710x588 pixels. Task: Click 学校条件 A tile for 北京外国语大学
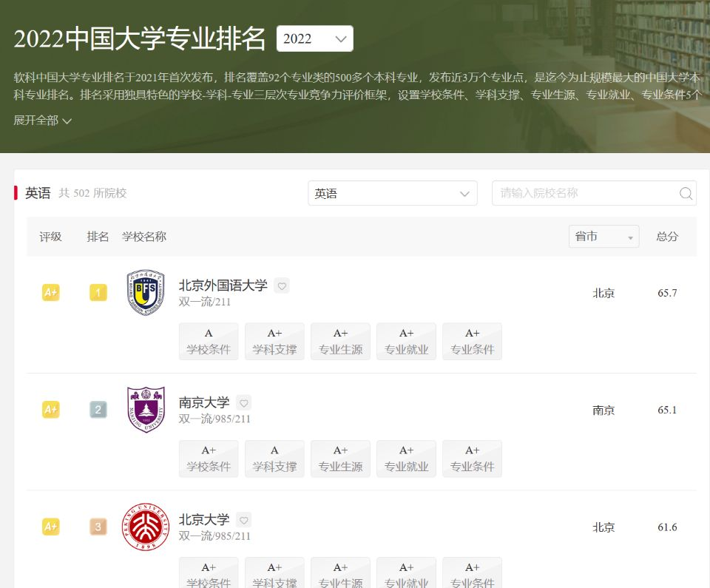coord(209,342)
